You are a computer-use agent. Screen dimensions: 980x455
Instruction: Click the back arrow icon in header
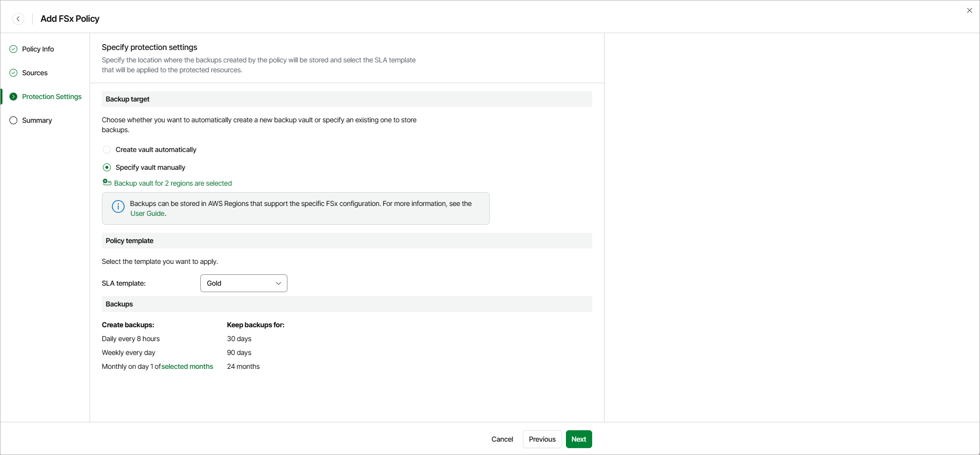18,19
